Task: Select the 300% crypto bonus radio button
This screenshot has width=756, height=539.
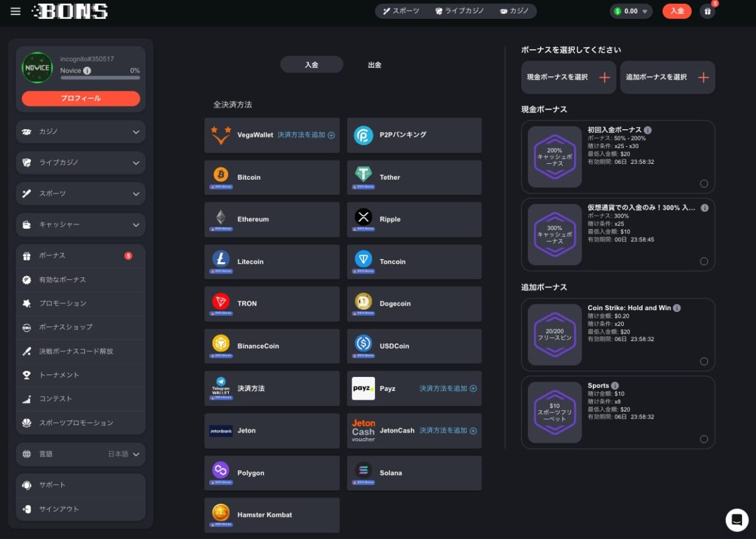Action: pyautogui.click(x=704, y=262)
